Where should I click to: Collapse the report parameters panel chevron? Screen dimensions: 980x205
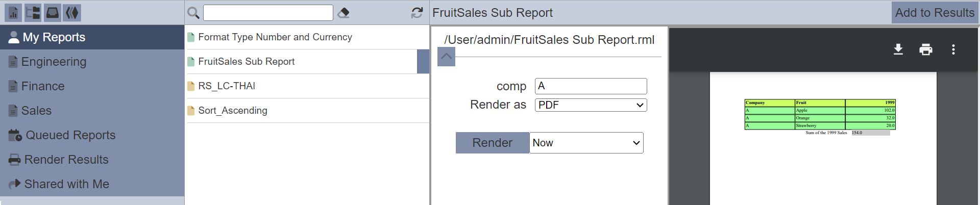447,57
